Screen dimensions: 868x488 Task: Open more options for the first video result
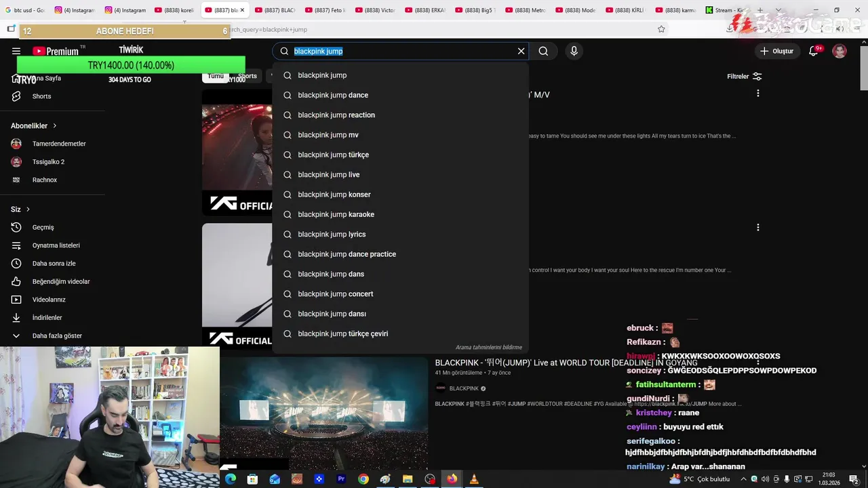point(757,94)
